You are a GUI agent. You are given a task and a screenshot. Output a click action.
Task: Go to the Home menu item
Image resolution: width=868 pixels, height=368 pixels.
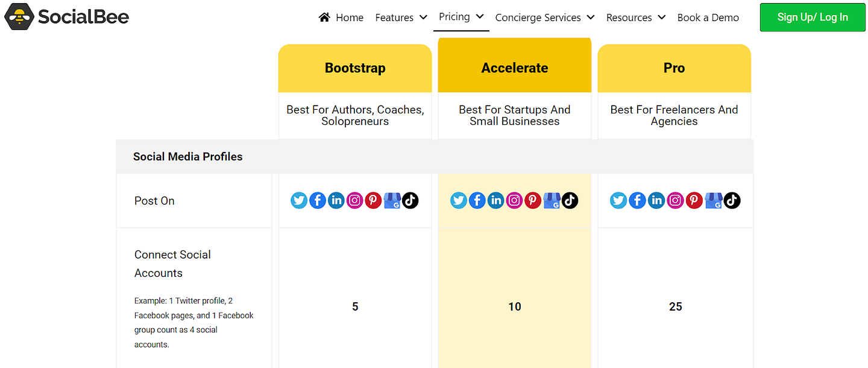tap(349, 17)
